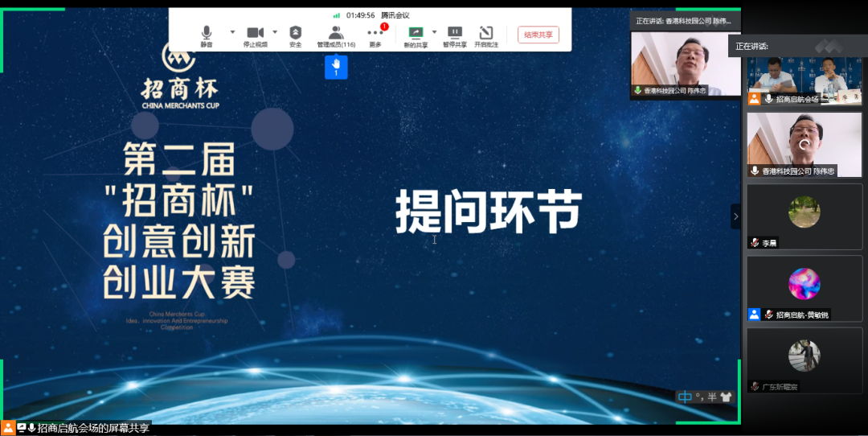Stop the camera with 停止视频 icon
Viewport: 868px width, 436px height.
pyautogui.click(x=256, y=36)
